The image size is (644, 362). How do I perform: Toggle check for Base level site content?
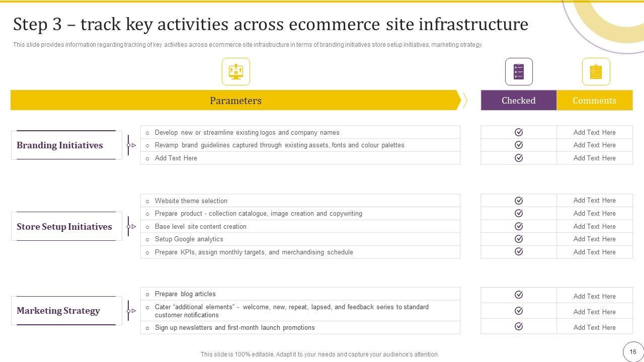tap(519, 226)
